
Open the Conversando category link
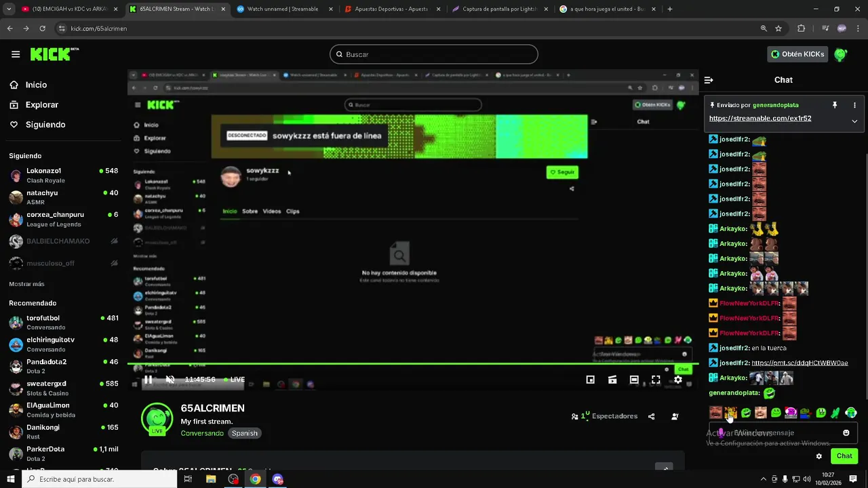tap(202, 433)
